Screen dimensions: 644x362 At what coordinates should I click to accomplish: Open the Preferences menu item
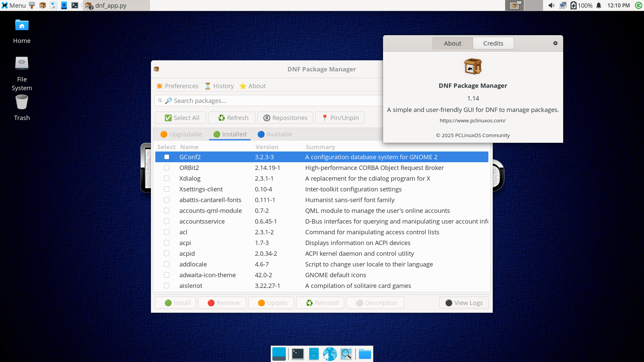pos(177,86)
